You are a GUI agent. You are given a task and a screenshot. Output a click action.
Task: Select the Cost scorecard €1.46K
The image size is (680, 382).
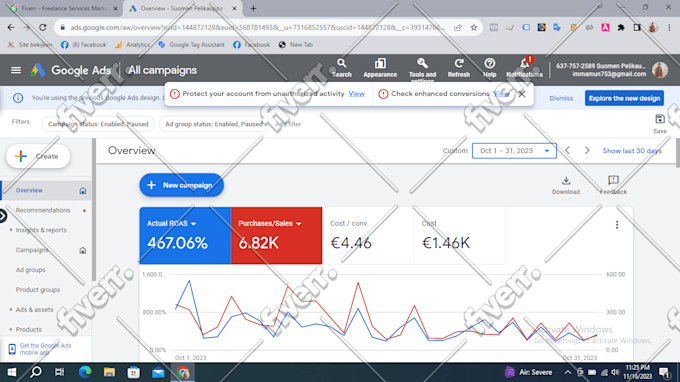pyautogui.click(x=460, y=236)
